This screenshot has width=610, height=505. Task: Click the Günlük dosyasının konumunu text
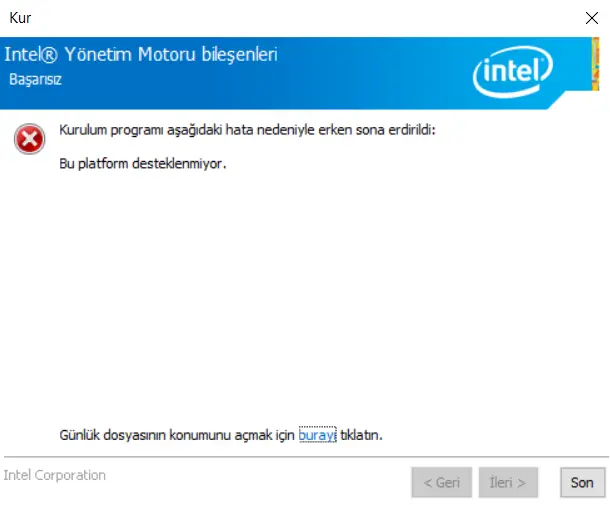coord(145,435)
